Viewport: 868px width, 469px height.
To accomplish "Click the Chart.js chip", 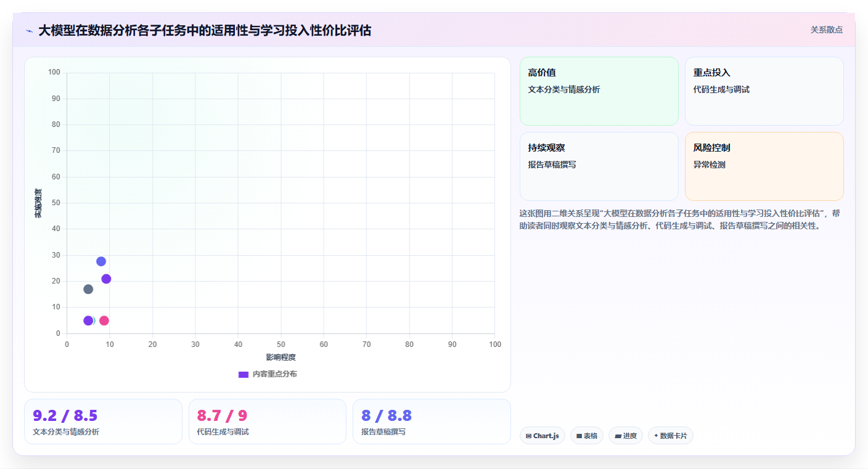I will click(x=542, y=436).
